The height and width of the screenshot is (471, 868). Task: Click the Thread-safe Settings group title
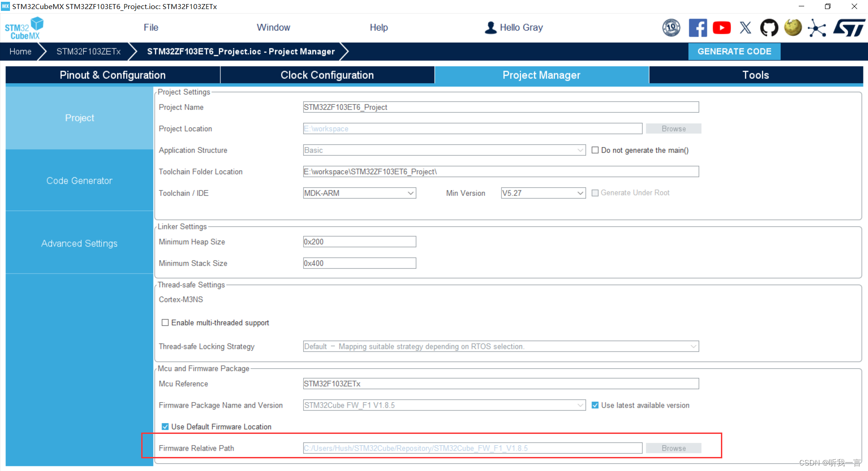pyautogui.click(x=191, y=285)
